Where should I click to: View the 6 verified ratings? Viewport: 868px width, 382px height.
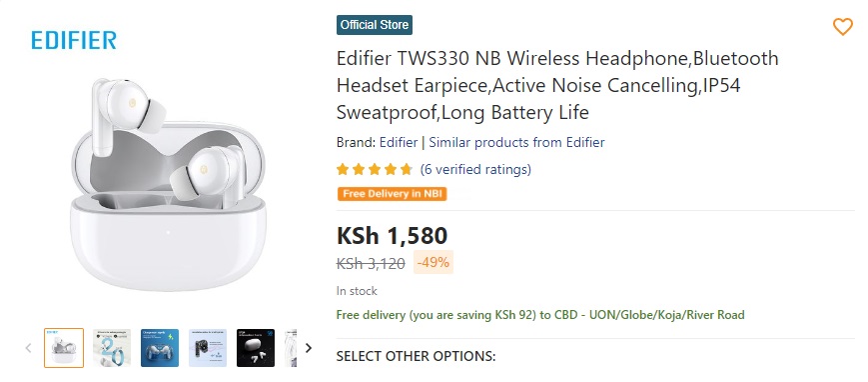(x=475, y=169)
